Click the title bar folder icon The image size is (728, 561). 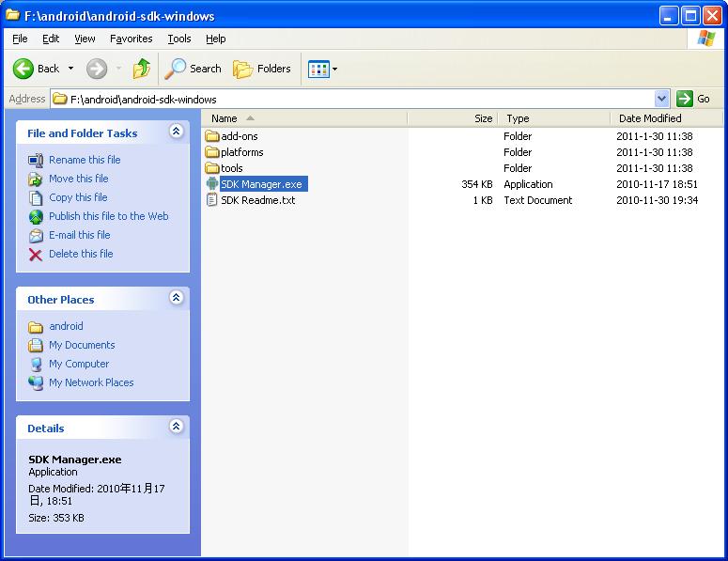[13, 15]
